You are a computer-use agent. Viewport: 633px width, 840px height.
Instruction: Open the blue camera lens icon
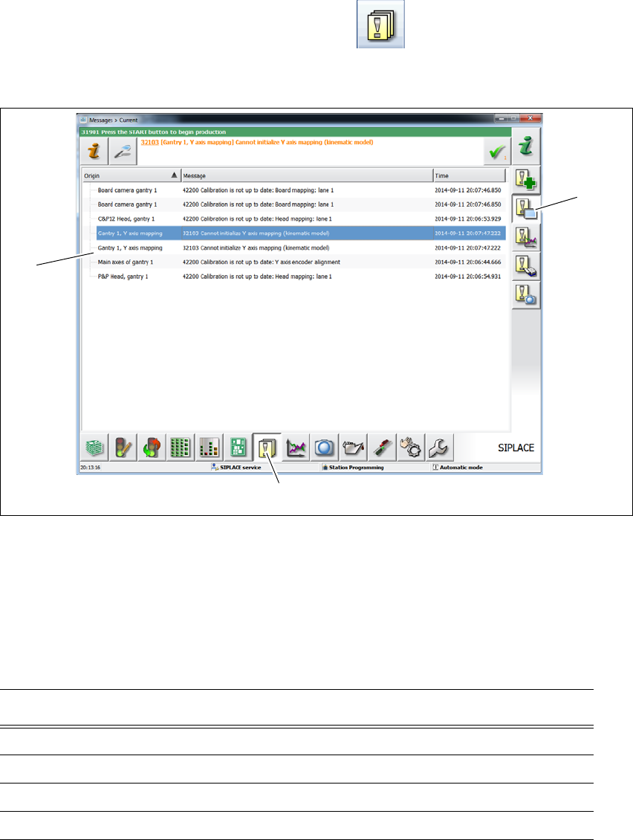click(x=325, y=448)
